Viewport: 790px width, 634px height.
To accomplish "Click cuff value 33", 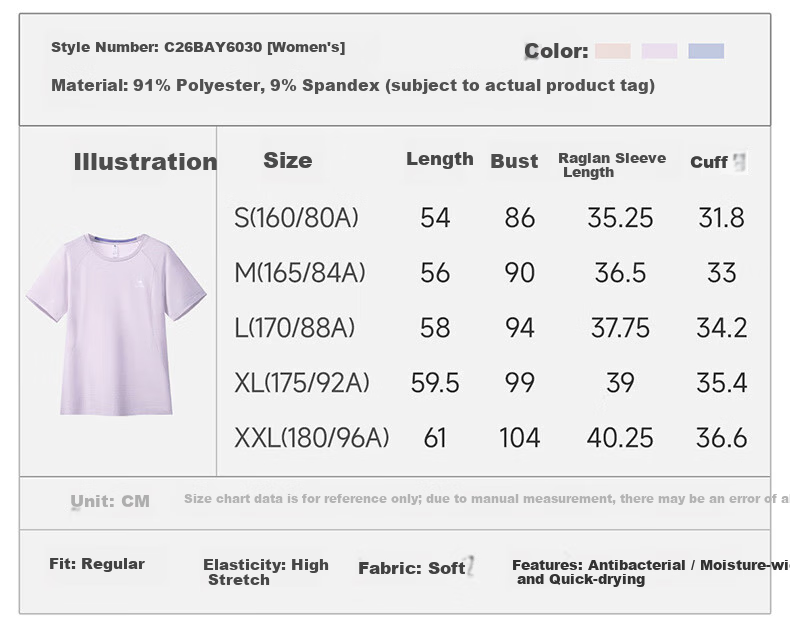I will (721, 273).
